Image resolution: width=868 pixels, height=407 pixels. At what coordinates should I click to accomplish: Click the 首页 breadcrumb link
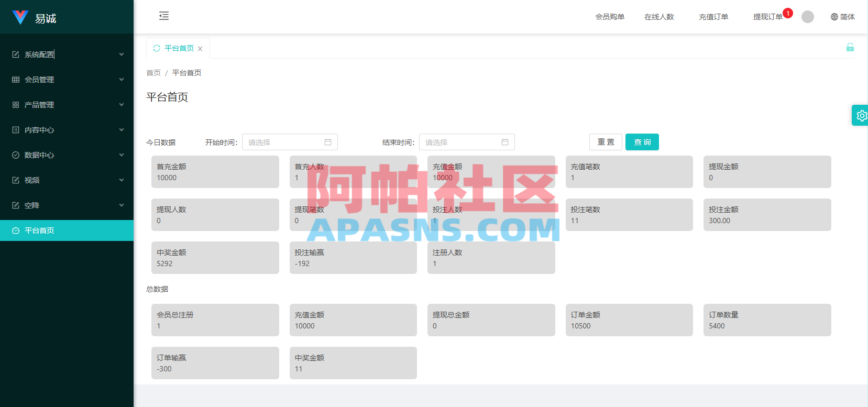153,73
